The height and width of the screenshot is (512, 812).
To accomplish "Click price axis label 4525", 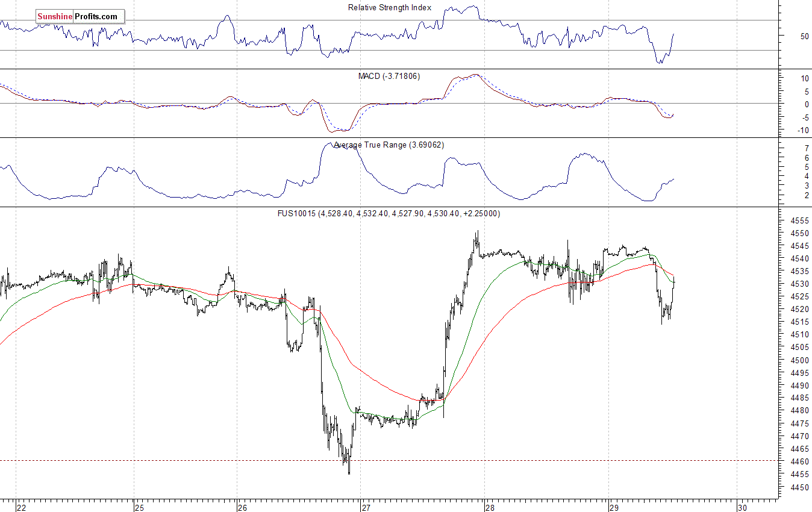I will 799,297.
